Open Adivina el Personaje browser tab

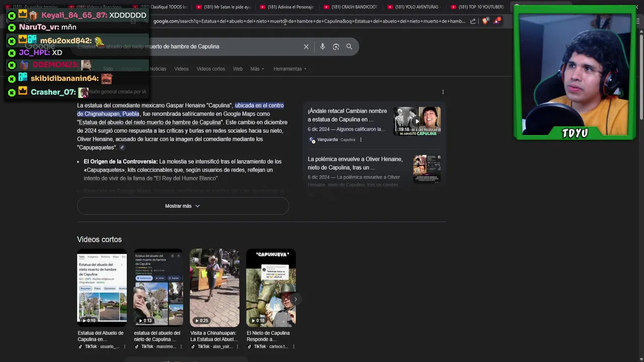pos(287,7)
